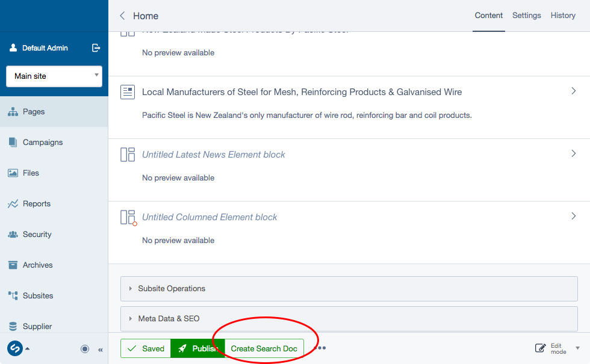Open the menu caret beside SilverStripe logo
Image resolution: width=590 pixels, height=364 pixels.
click(28, 348)
